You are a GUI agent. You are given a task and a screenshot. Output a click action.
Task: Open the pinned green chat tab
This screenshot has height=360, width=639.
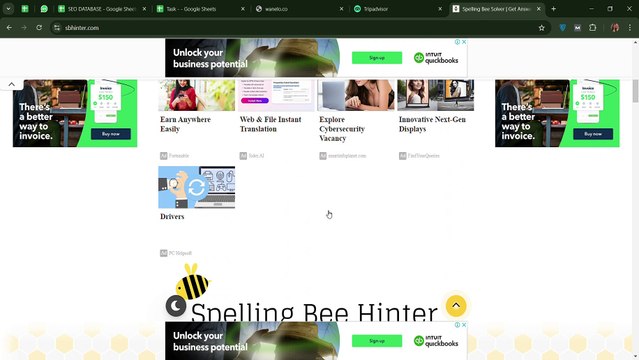coord(44,9)
